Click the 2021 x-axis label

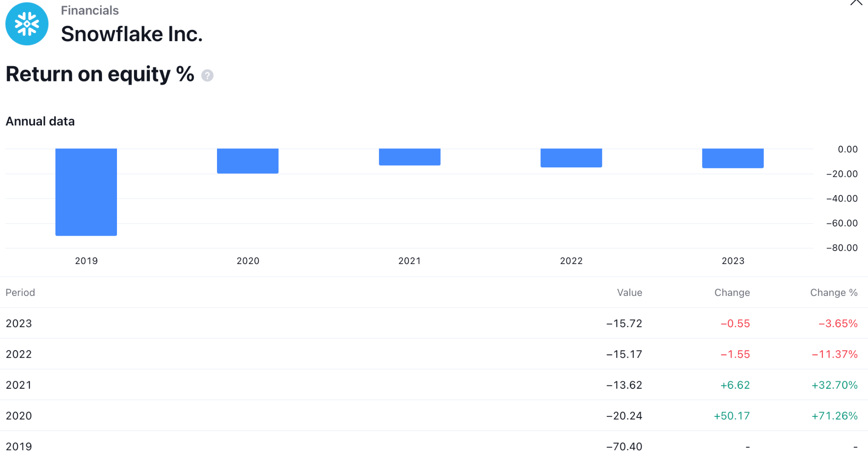point(409,261)
